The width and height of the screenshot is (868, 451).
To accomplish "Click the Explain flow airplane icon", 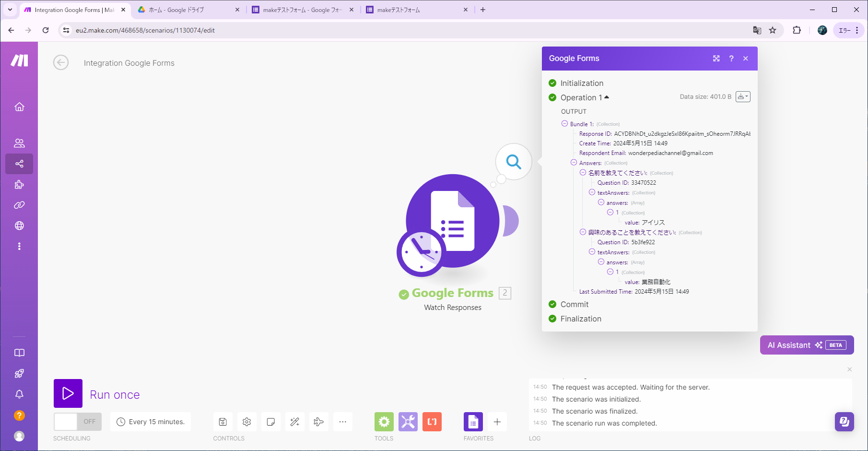I will [x=319, y=422].
